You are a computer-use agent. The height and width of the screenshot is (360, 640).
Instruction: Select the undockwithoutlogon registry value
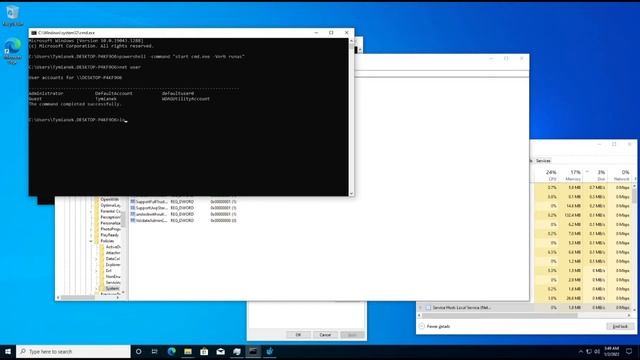pos(151,214)
